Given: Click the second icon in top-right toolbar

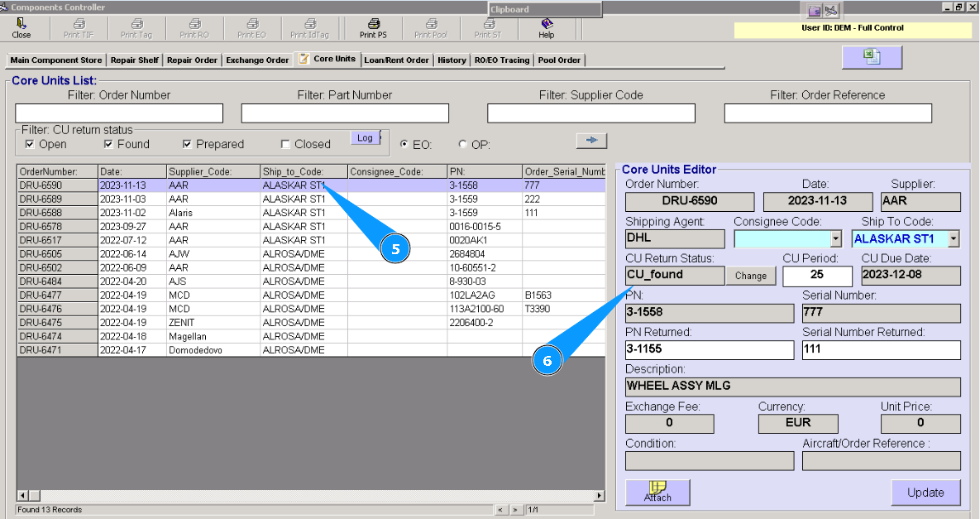Looking at the screenshot, I should [x=830, y=11].
